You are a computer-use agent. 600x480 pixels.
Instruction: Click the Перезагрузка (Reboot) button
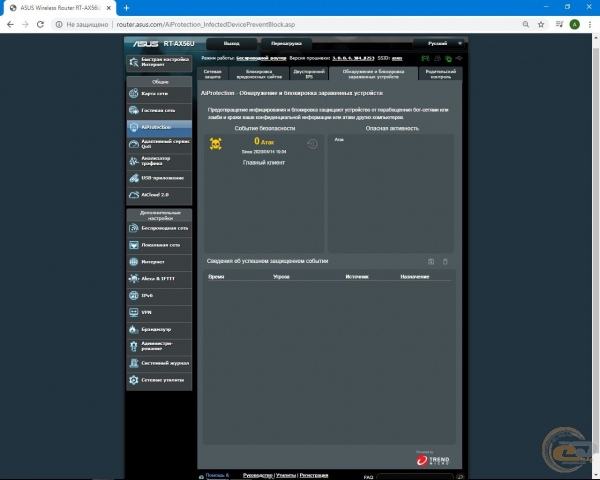[286, 44]
